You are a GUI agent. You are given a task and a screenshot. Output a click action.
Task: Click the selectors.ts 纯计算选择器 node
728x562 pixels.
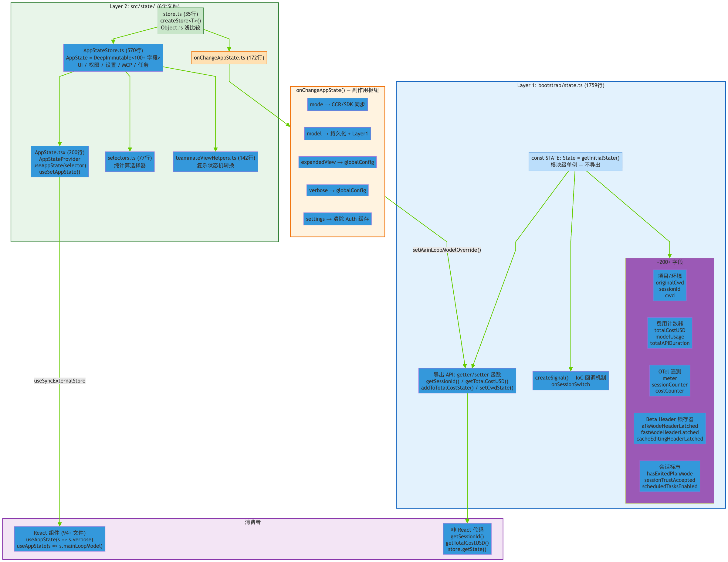tap(130, 162)
